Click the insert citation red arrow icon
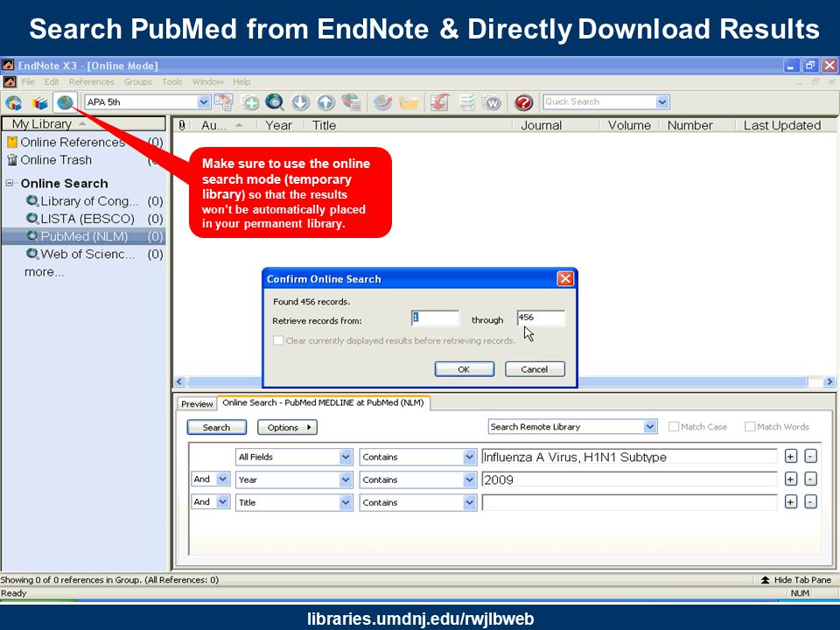 [x=439, y=102]
